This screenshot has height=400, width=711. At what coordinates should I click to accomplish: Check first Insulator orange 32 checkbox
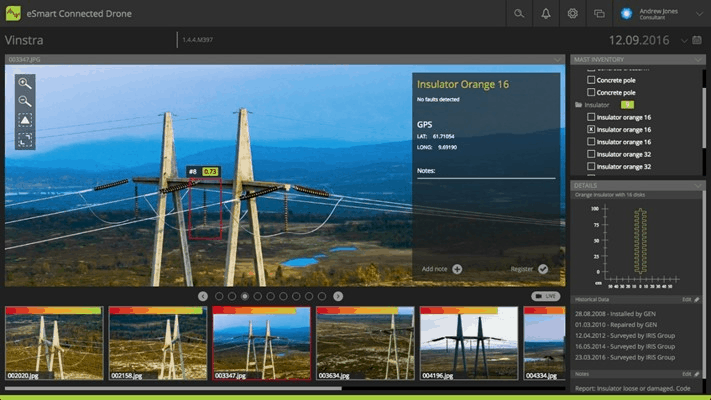[591, 154]
